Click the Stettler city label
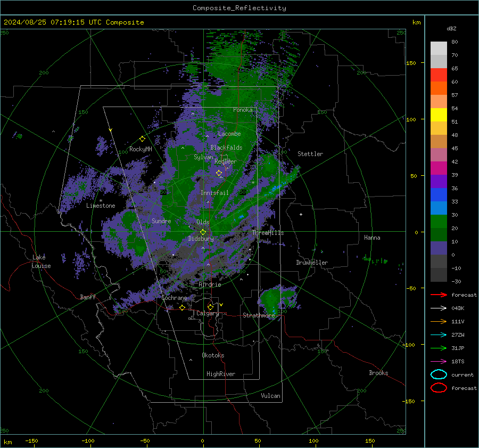Image resolution: width=479 pixels, height=448 pixels. tap(310, 154)
